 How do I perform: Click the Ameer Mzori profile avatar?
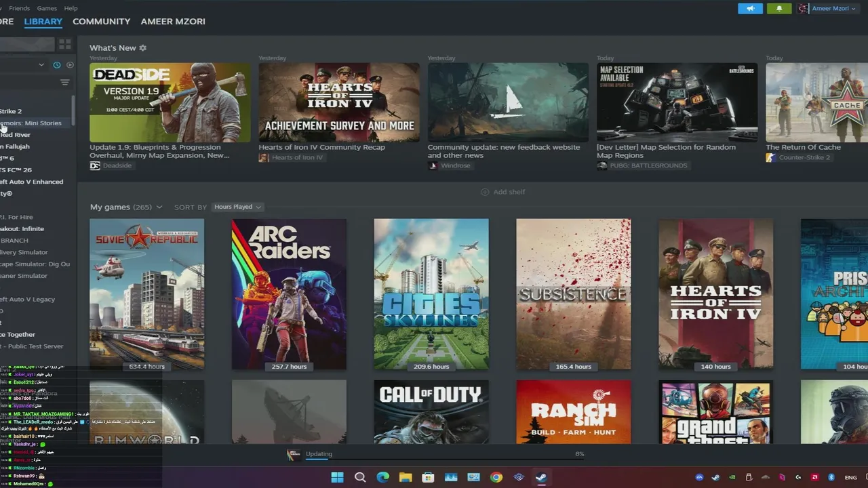click(x=804, y=9)
